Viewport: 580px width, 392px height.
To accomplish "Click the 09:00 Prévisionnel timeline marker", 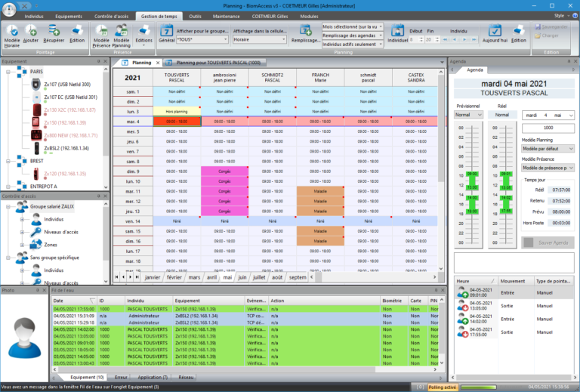I will pyautogui.click(x=471, y=174).
